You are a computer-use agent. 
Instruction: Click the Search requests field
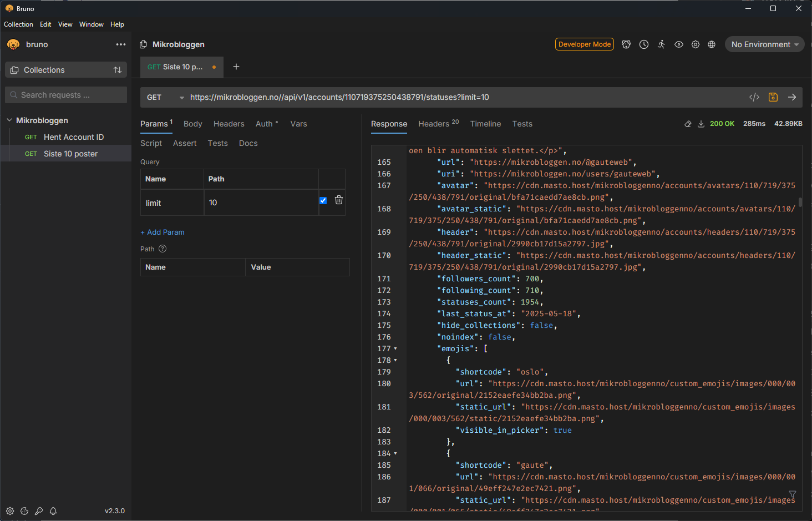point(66,95)
